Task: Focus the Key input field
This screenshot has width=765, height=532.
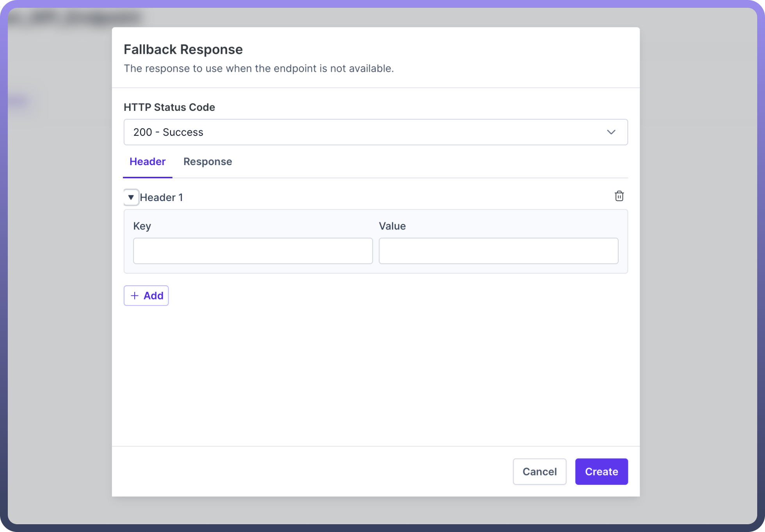Action: coord(253,251)
